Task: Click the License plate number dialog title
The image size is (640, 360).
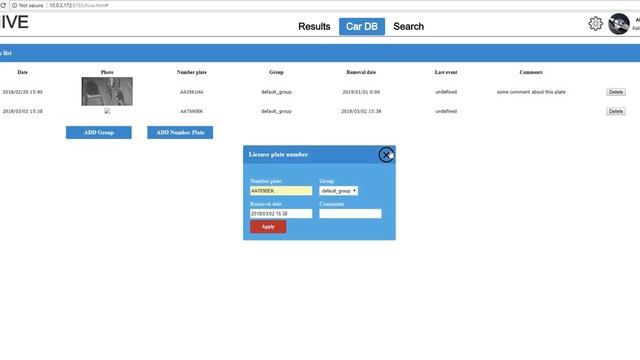Action: coord(278,154)
